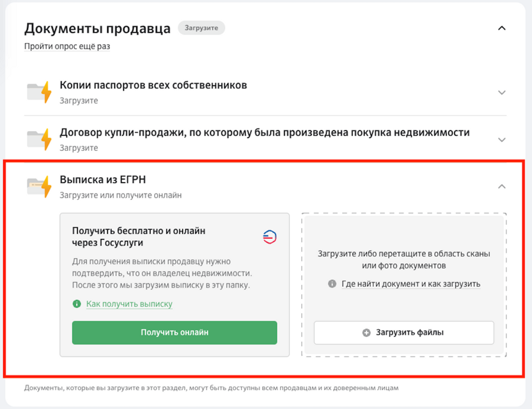Expand Договор купли-продажи row chevron
Viewport: 532px width, 409px height.
(501, 140)
